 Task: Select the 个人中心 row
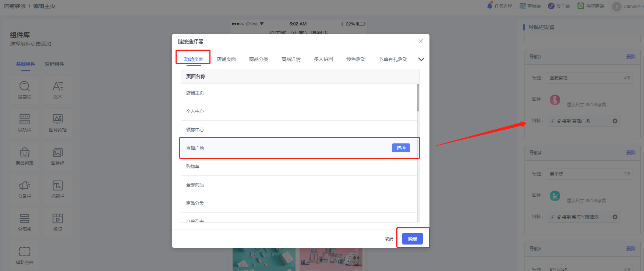tap(299, 111)
